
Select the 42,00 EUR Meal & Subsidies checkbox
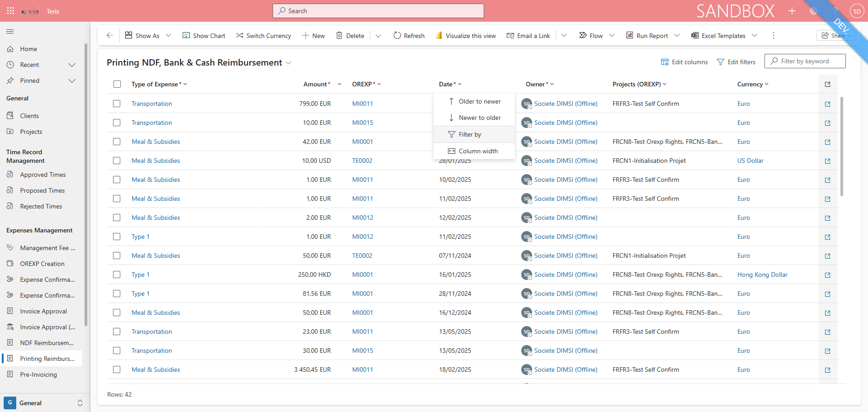(117, 142)
